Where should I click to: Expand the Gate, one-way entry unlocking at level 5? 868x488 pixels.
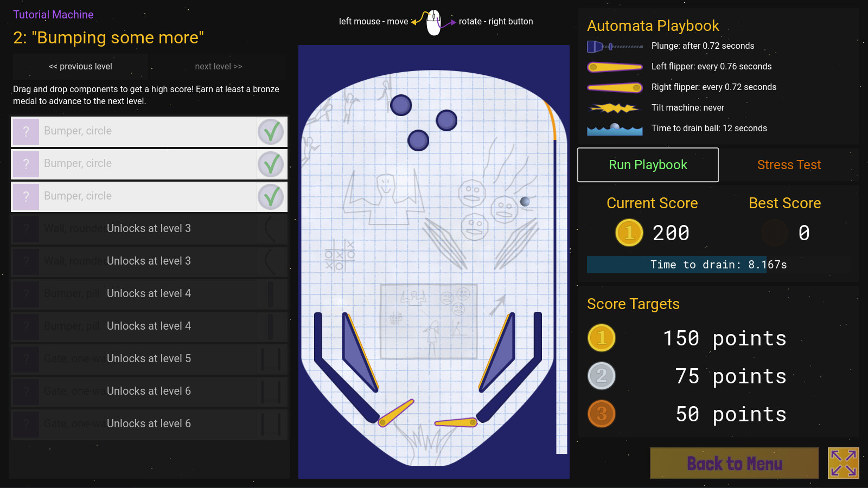149,358
